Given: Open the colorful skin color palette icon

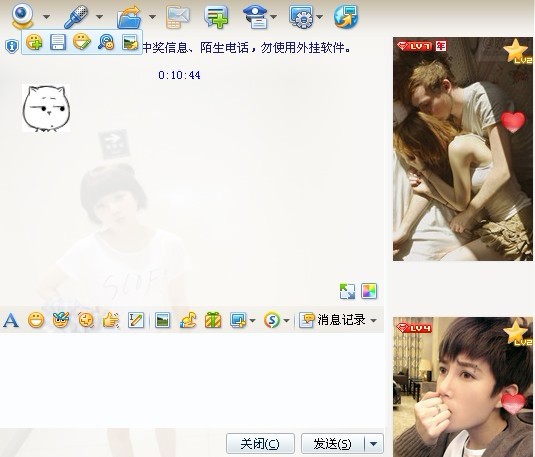Looking at the screenshot, I should tap(369, 291).
